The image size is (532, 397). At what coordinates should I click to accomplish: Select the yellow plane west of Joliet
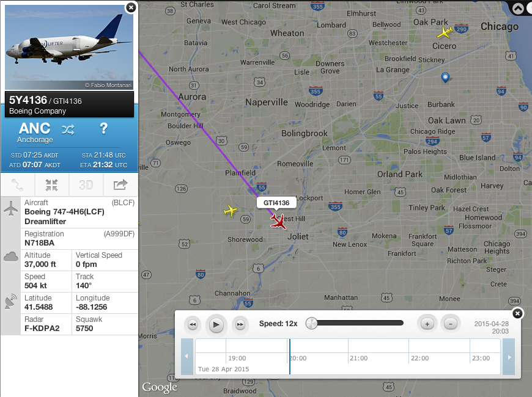click(231, 211)
